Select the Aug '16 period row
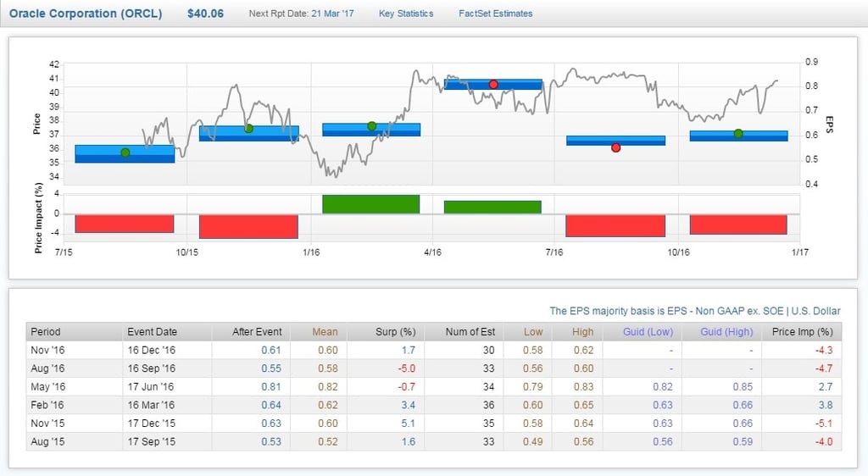The height and width of the screenshot is (476, 868). click(x=434, y=368)
